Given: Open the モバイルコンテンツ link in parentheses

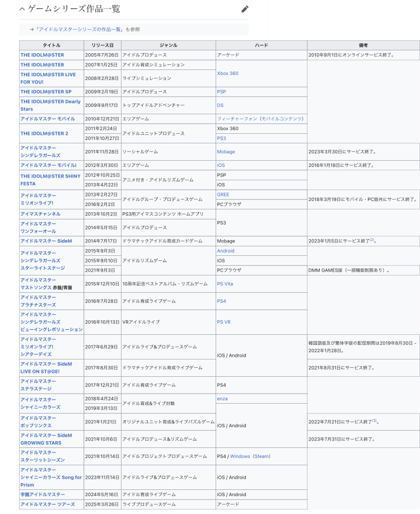Looking at the screenshot, I should click(281, 119).
